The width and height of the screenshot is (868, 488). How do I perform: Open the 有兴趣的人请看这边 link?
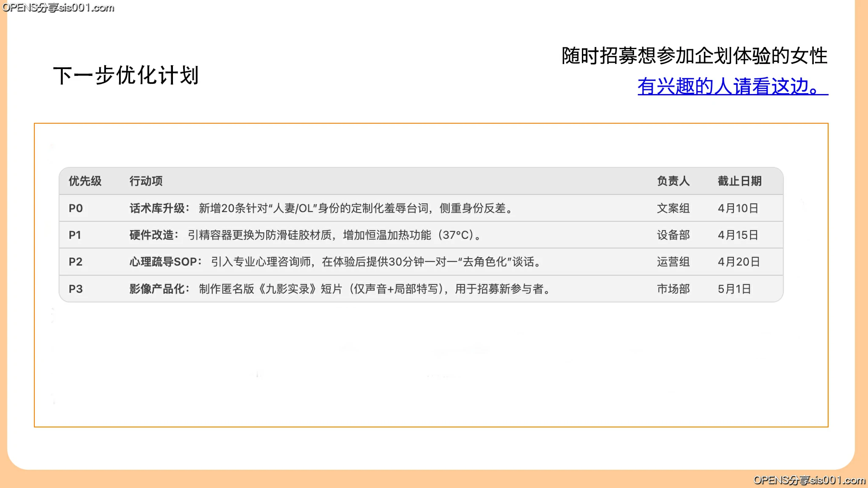[x=732, y=86]
